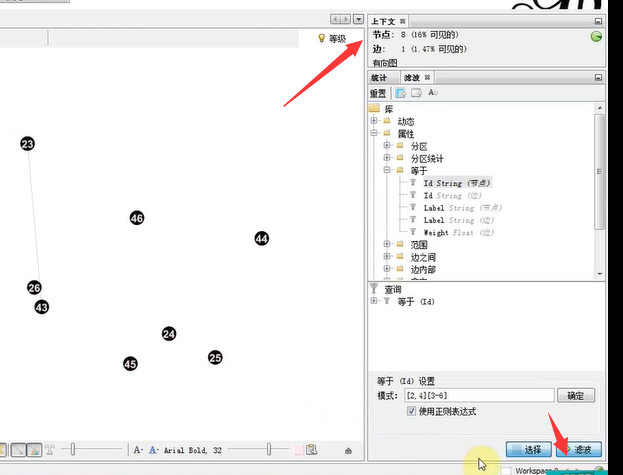Click the export filter to labels icon
The height and width of the screenshot is (475, 623).
[433, 93]
